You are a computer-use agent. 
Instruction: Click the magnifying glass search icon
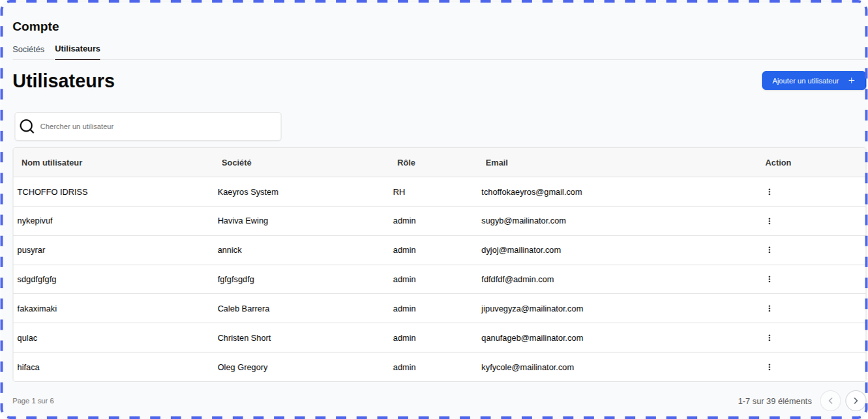(27, 126)
